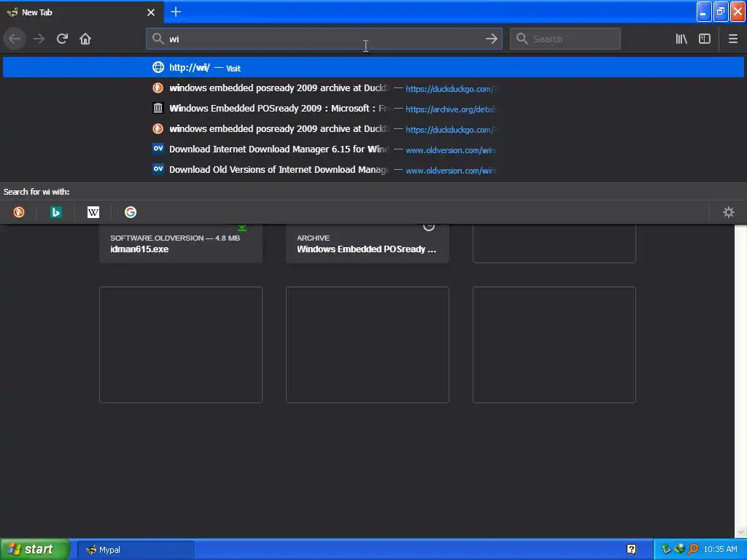Click the orange magnifier tray icon

coord(693,549)
